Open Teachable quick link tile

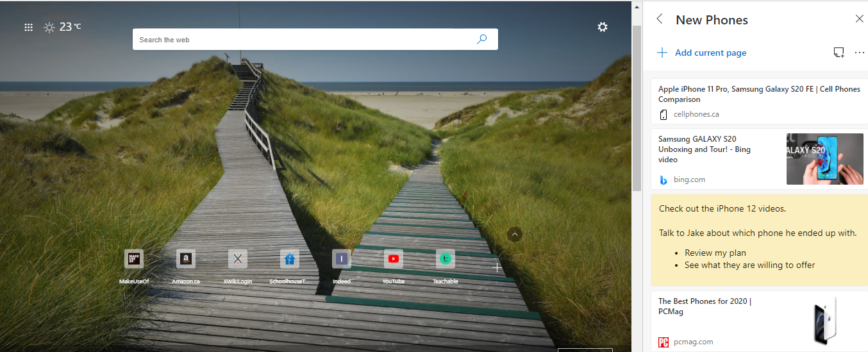tap(445, 259)
